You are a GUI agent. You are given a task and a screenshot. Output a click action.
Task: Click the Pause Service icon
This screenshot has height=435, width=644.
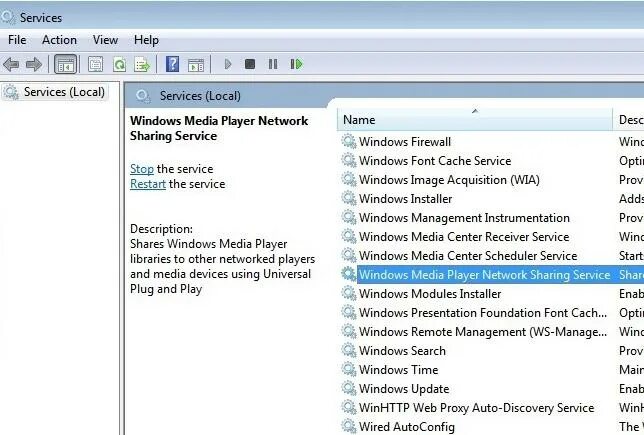[273, 64]
